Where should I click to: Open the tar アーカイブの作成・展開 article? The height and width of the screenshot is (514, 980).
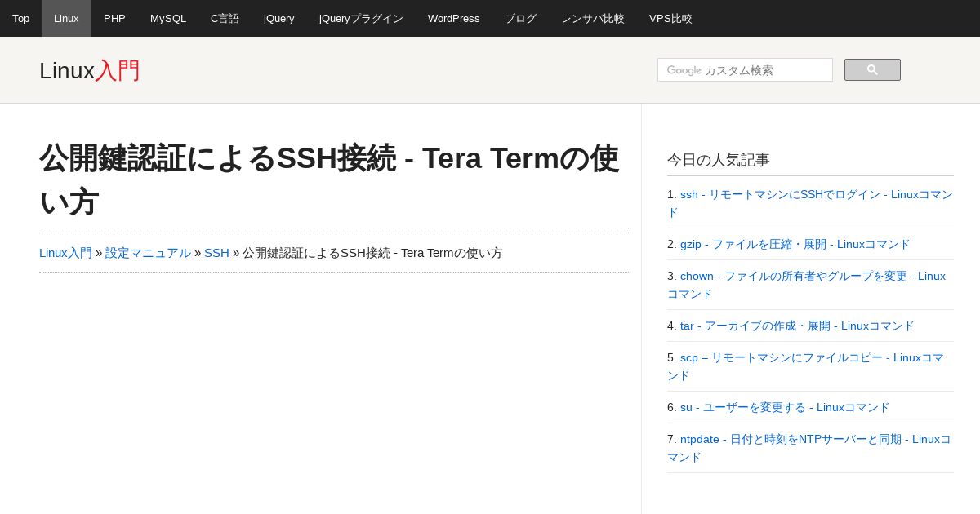pos(797,326)
